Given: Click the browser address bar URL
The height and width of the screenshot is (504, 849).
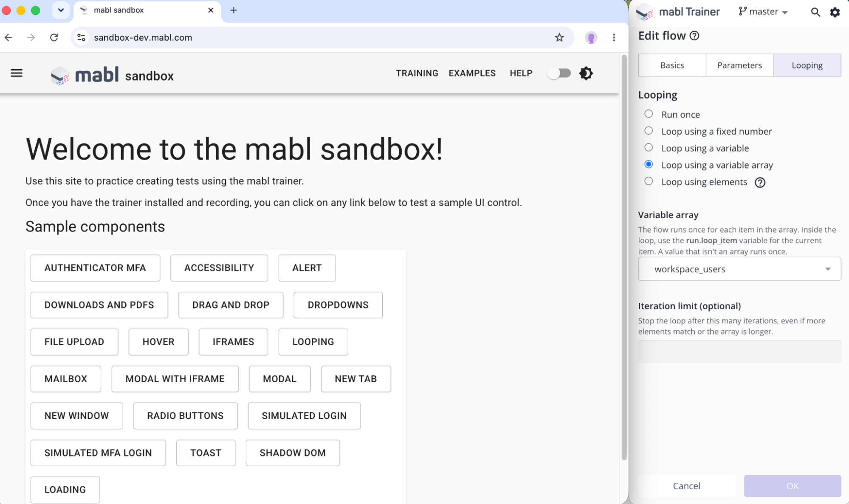Looking at the screenshot, I should (143, 37).
